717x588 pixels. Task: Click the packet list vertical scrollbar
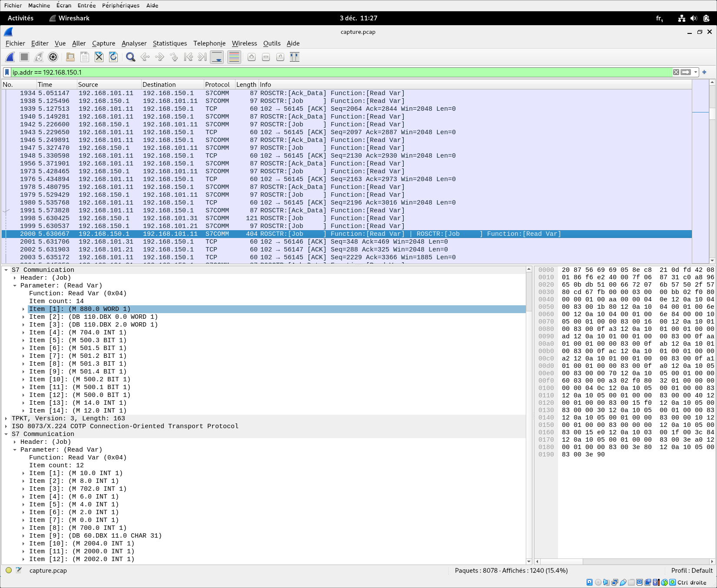(712, 171)
